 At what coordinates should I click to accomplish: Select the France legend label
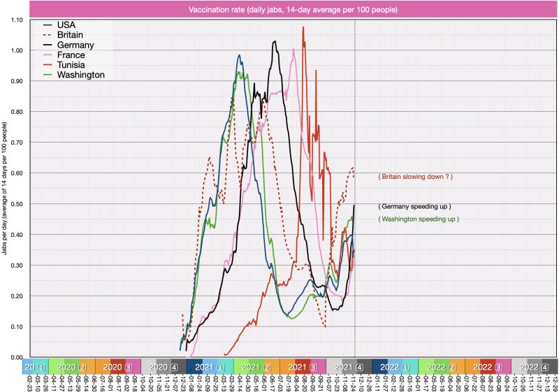(71, 55)
